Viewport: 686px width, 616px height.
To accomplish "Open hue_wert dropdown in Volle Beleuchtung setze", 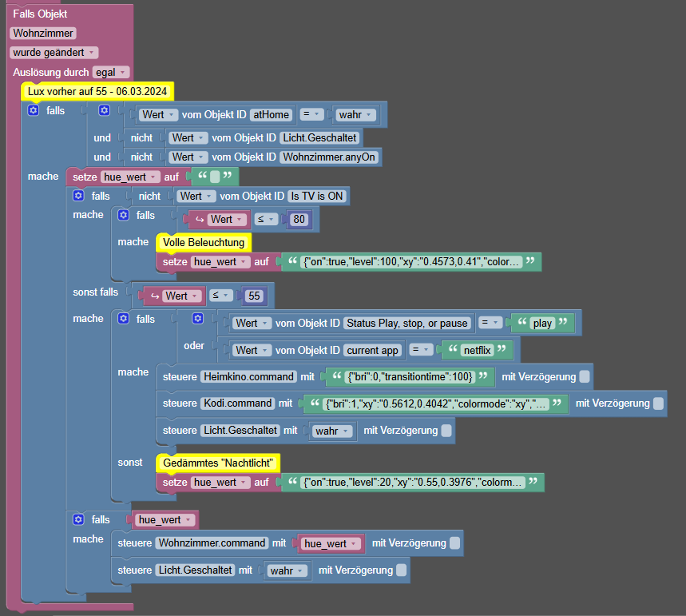I will point(220,262).
